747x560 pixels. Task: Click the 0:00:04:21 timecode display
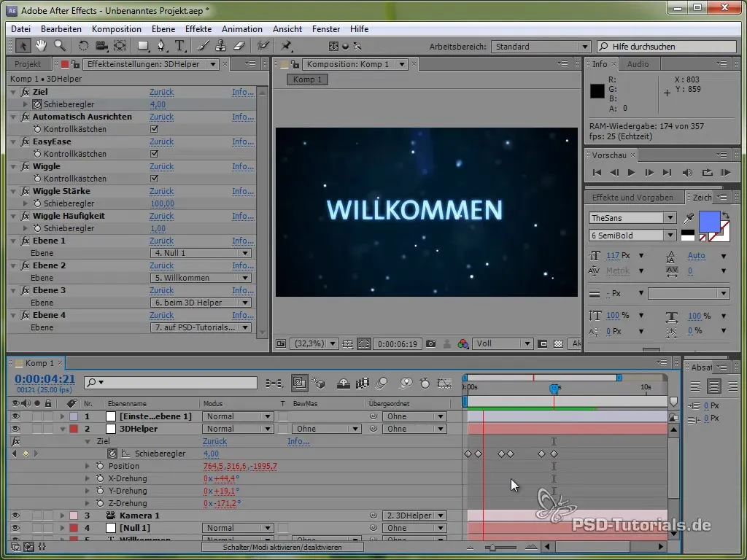(x=44, y=379)
